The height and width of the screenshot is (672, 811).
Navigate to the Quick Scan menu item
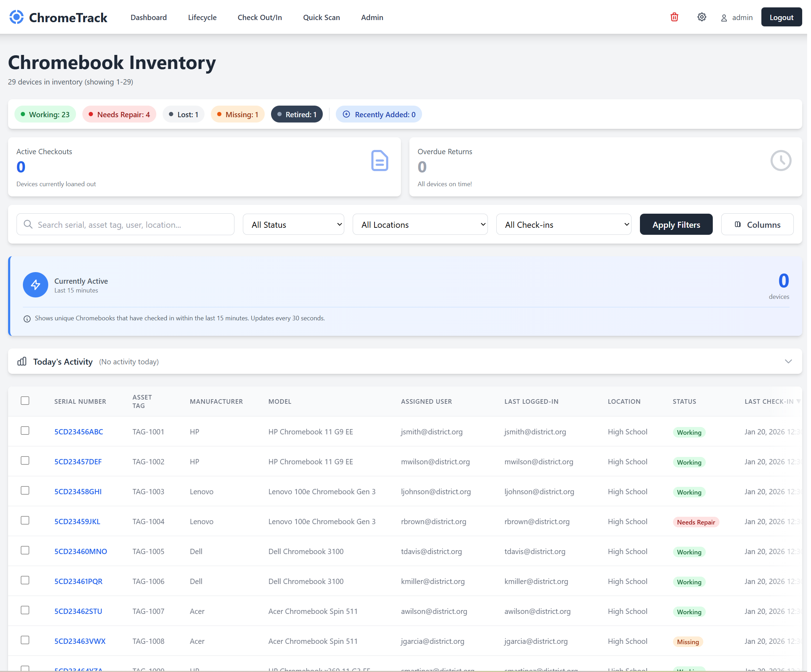click(321, 17)
